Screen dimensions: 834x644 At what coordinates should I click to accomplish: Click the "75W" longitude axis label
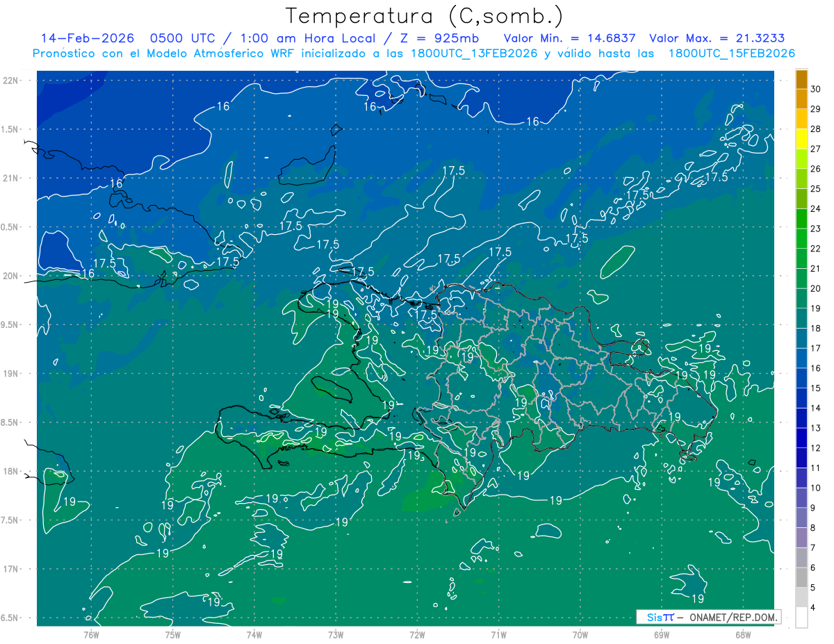(173, 634)
